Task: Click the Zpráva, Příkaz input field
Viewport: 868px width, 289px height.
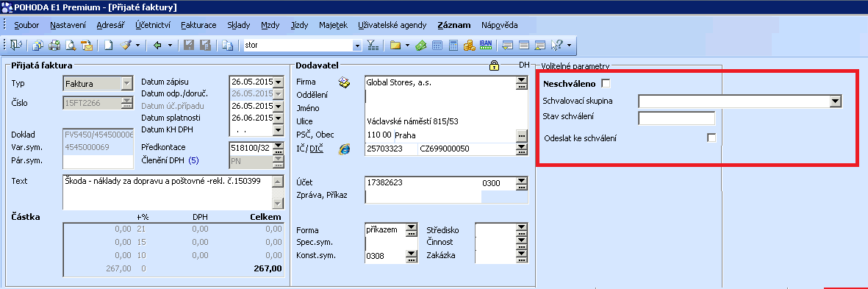Action: point(423,196)
